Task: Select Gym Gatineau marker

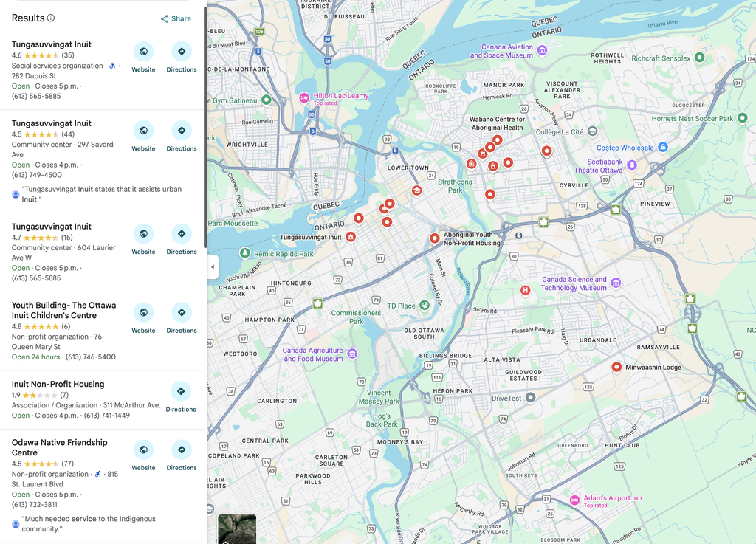Action: (266, 100)
